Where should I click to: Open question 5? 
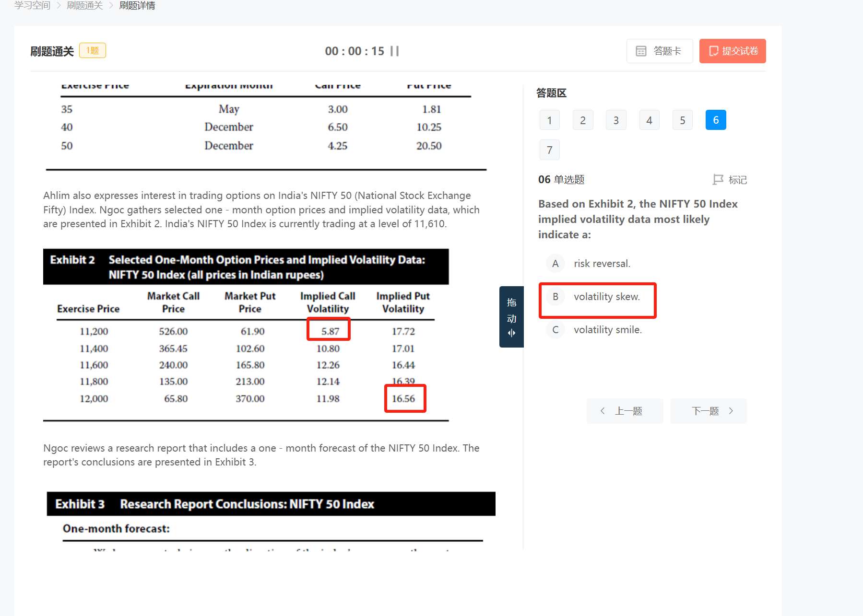(x=682, y=120)
